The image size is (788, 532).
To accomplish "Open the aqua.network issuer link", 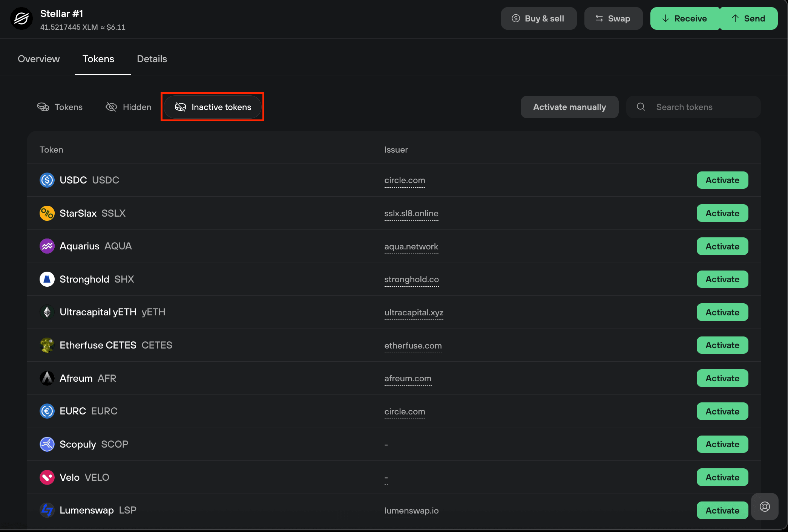I will tap(411, 247).
